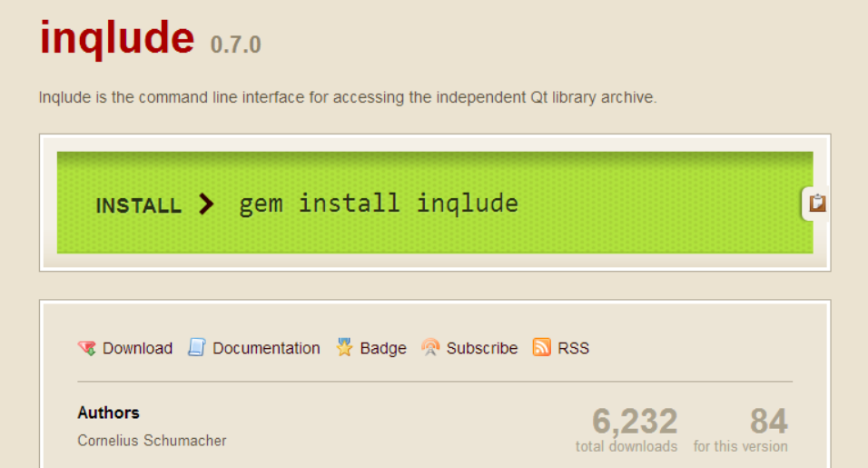Click the INSTALL label in green box
The image size is (868, 468).
(x=138, y=205)
